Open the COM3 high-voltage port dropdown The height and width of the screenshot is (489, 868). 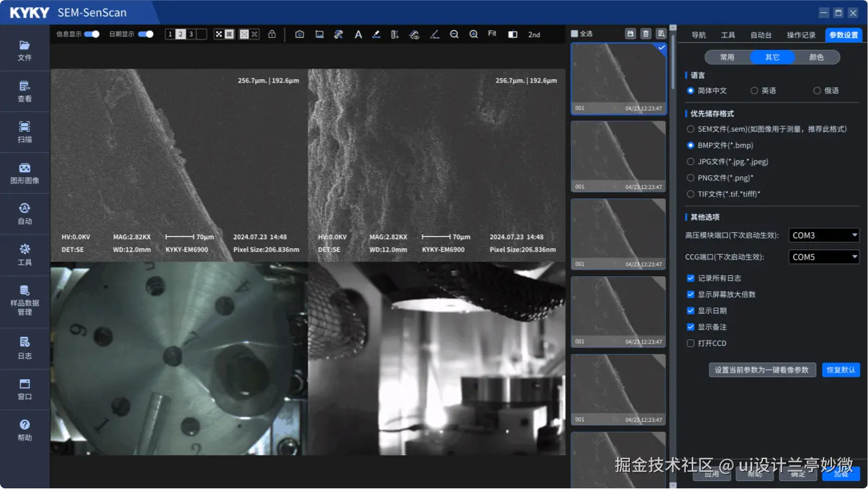coord(824,236)
